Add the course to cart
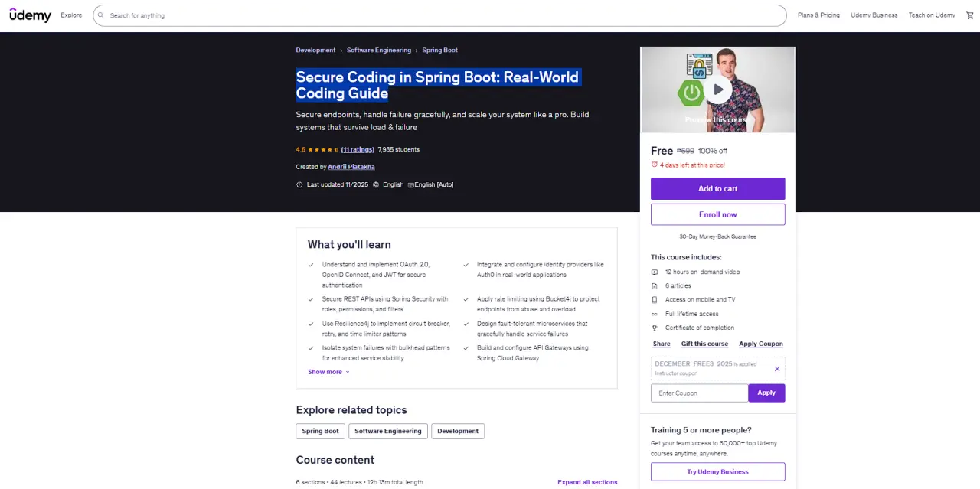Screen dimensions: 980x489 tap(717, 189)
